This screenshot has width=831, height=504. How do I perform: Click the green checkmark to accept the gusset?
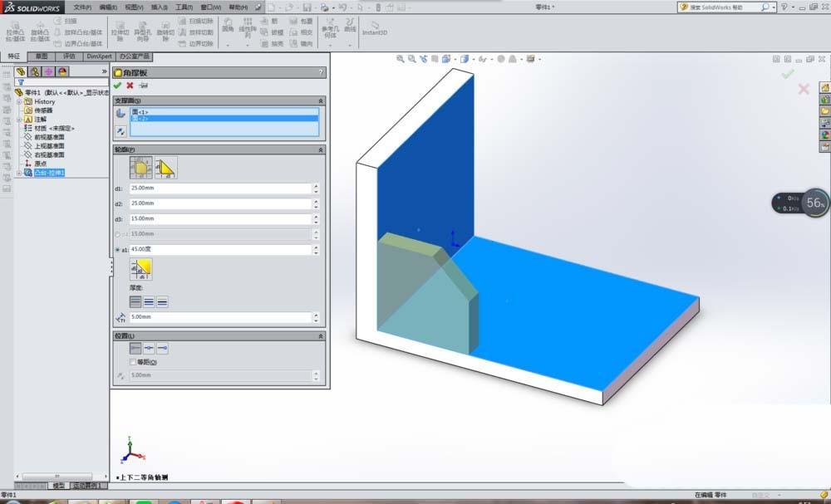[x=117, y=84]
